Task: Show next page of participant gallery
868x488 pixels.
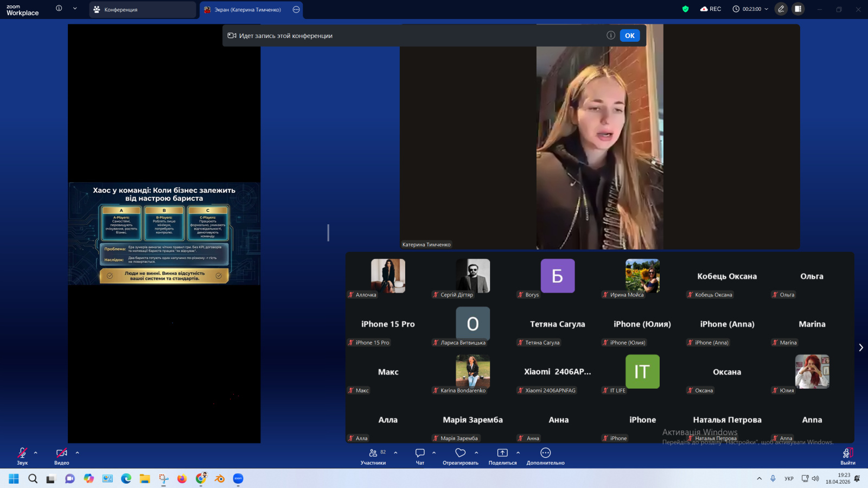Action: 860,347
